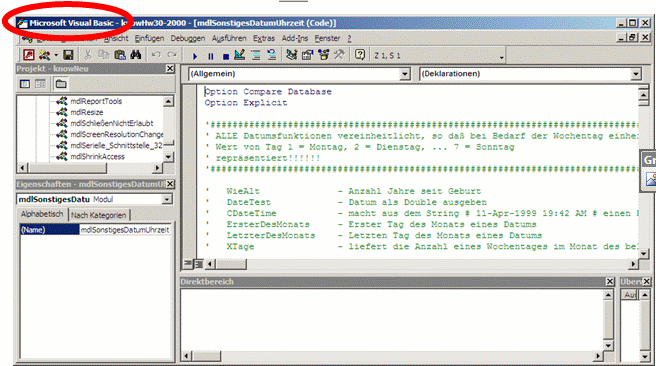Click the stacked-lines icon right of Design Mode
The height and width of the screenshot is (366, 656).
click(x=256, y=55)
